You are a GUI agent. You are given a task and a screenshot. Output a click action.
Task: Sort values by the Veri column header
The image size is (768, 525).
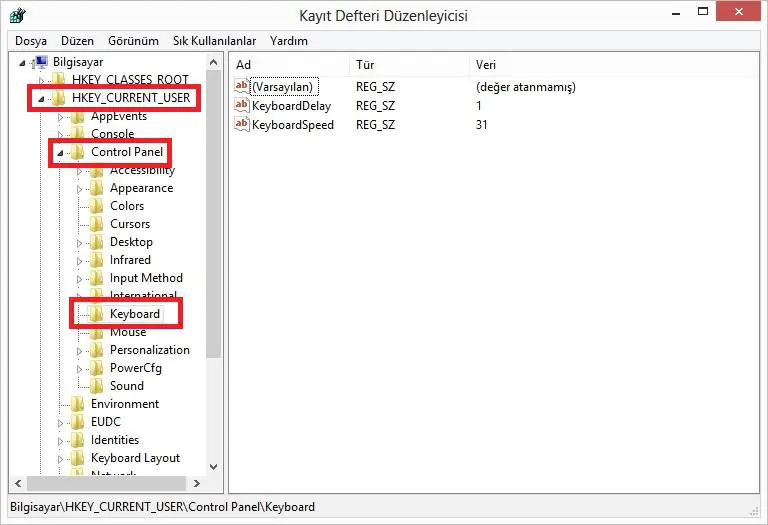(614, 65)
